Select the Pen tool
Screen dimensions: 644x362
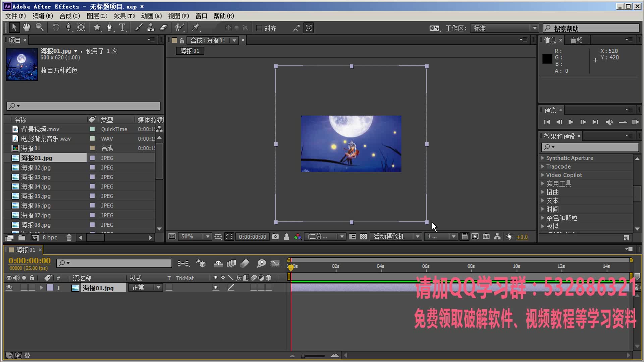[x=110, y=28]
